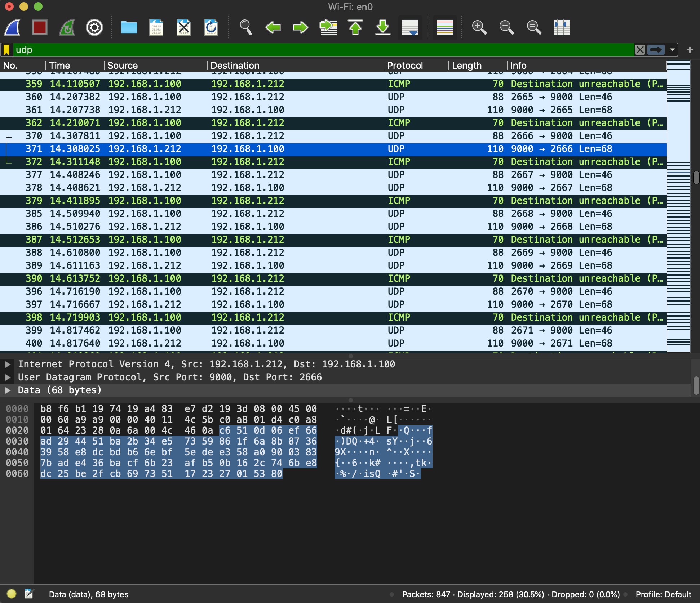700x603 pixels.
Task: Toggle packet list colorization rules
Action: tap(445, 27)
